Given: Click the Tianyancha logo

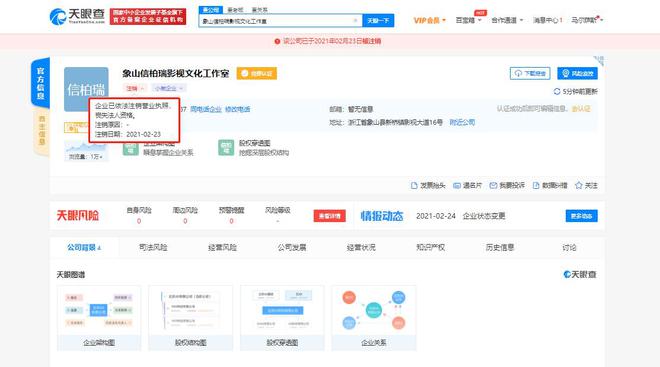Looking at the screenshot, I should pyautogui.click(x=77, y=16).
